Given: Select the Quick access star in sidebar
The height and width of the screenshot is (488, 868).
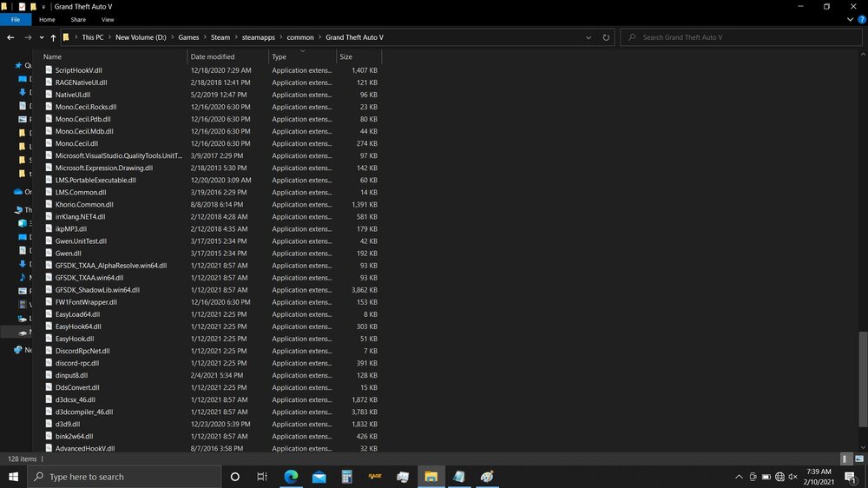Looking at the screenshot, I should click(18, 65).
